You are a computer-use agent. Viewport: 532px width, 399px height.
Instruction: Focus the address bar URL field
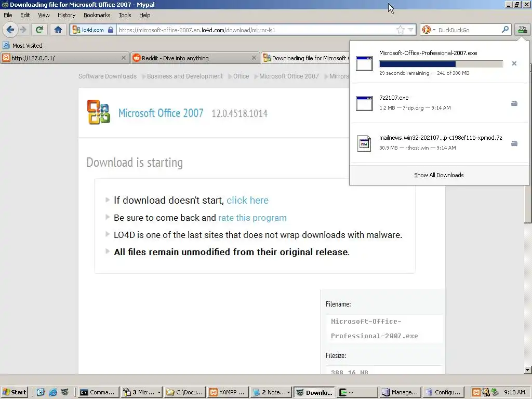point(256,30)
